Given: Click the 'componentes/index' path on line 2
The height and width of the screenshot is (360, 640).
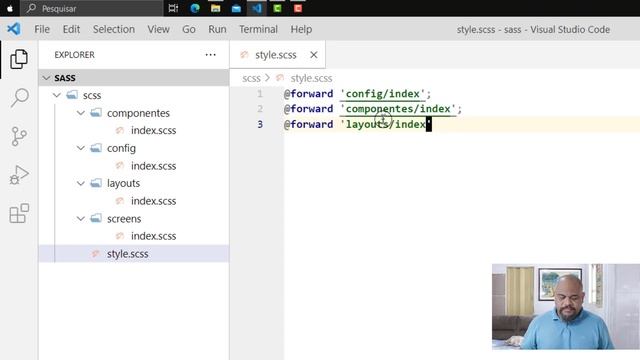Looking at the screenshot, I should (x=398, y=109).
